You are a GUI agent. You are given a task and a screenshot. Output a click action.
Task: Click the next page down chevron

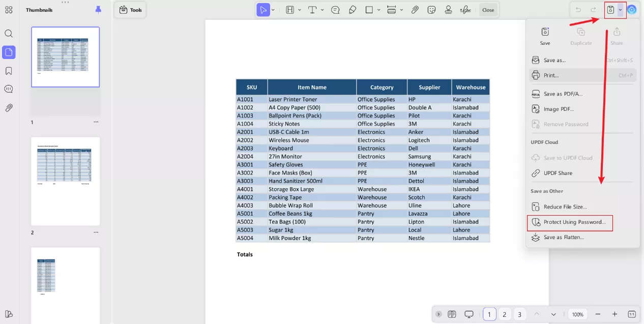(x=553, y=314)
